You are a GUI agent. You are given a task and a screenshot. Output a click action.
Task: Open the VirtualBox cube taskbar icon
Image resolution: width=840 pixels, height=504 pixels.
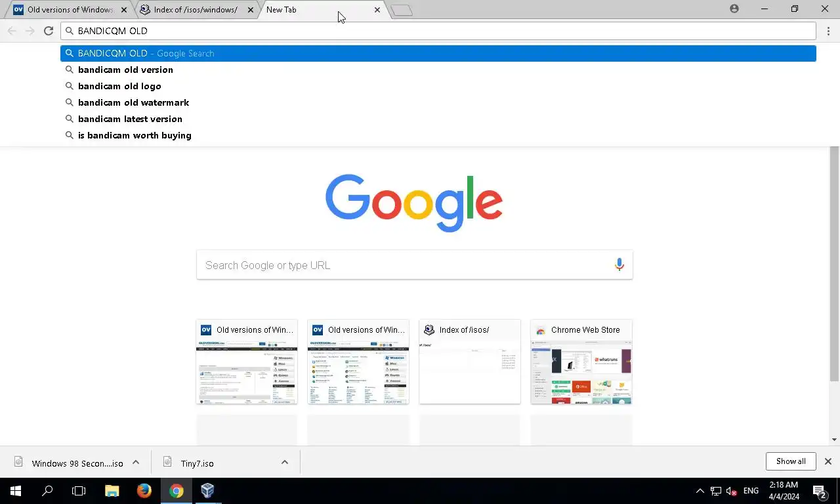point(207,491)
